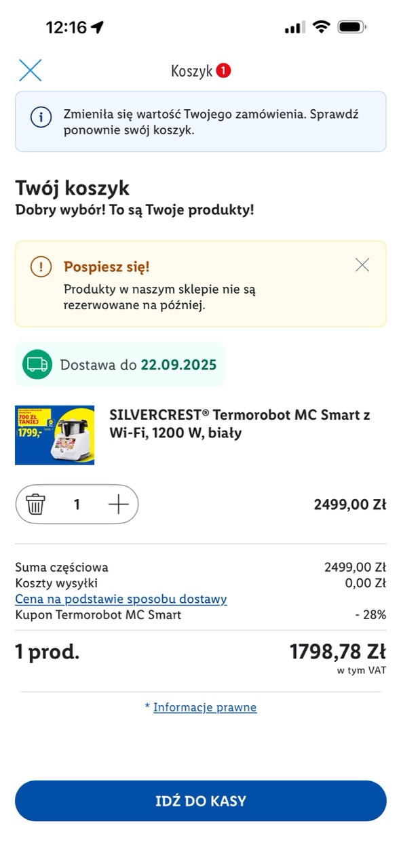Tap the IDŹ DO KASY button

point(201,801)
